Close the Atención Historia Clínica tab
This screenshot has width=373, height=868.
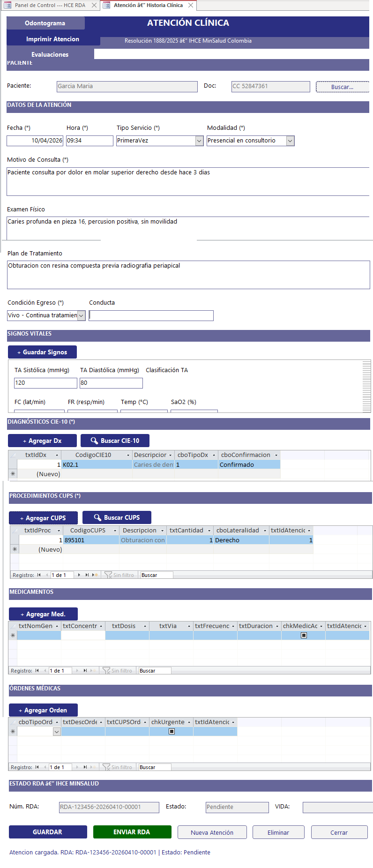pos(191,5)
